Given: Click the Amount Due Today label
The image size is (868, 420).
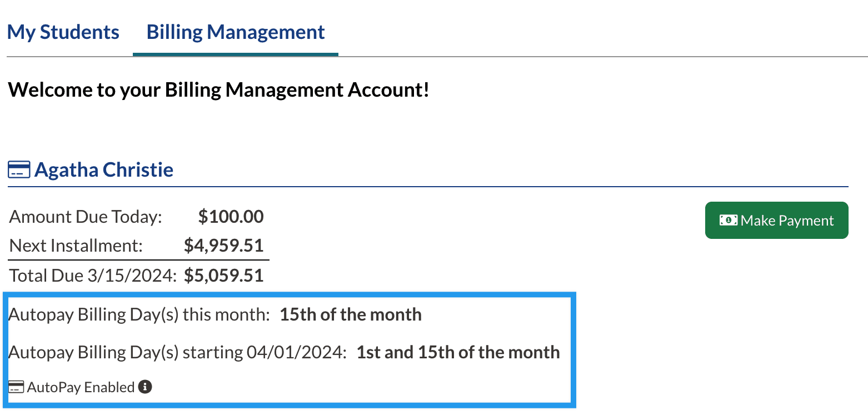Looking at the screenshot, I should 86,217.
